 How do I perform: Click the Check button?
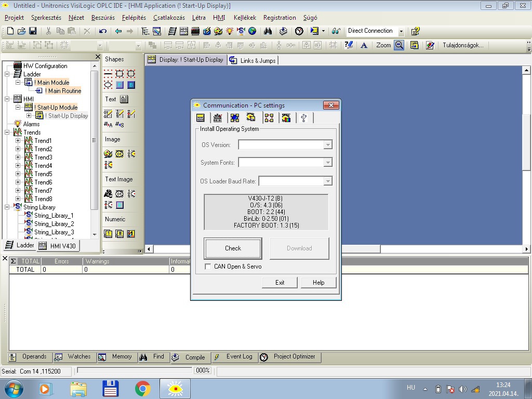pyautogui.click(x=233, y=248)
